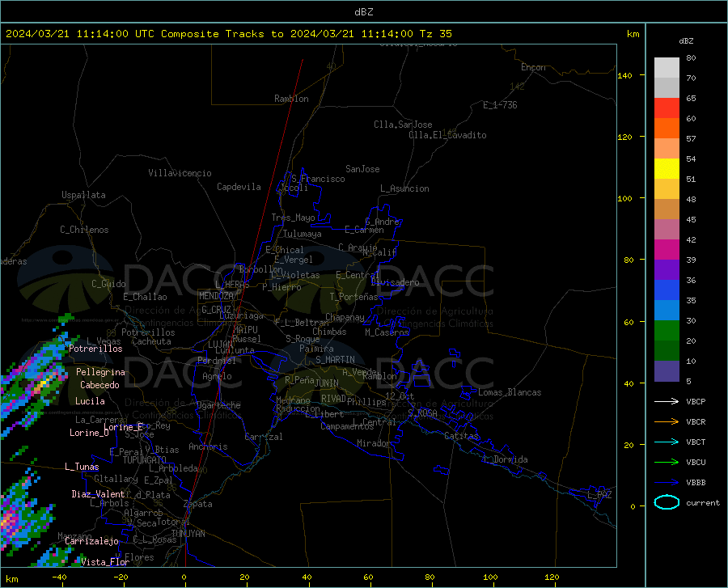The height and width of the screenshot is (588, 728).
Task: Click the E_1-736 map label
Action: tap(500, 105)
